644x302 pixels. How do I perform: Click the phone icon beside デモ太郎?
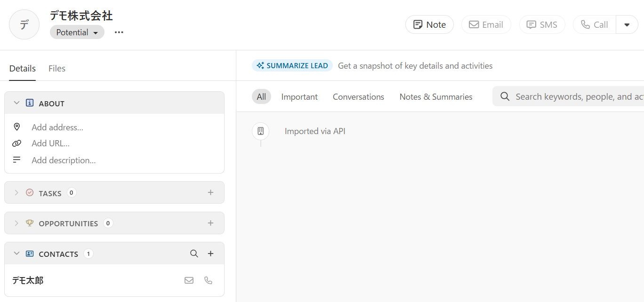(x=208, y=280)
